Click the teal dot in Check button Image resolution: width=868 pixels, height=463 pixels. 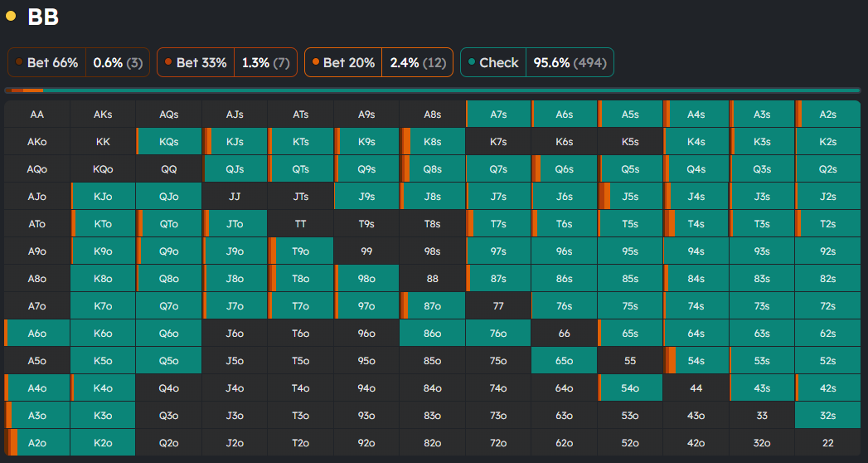pos(472,62)
